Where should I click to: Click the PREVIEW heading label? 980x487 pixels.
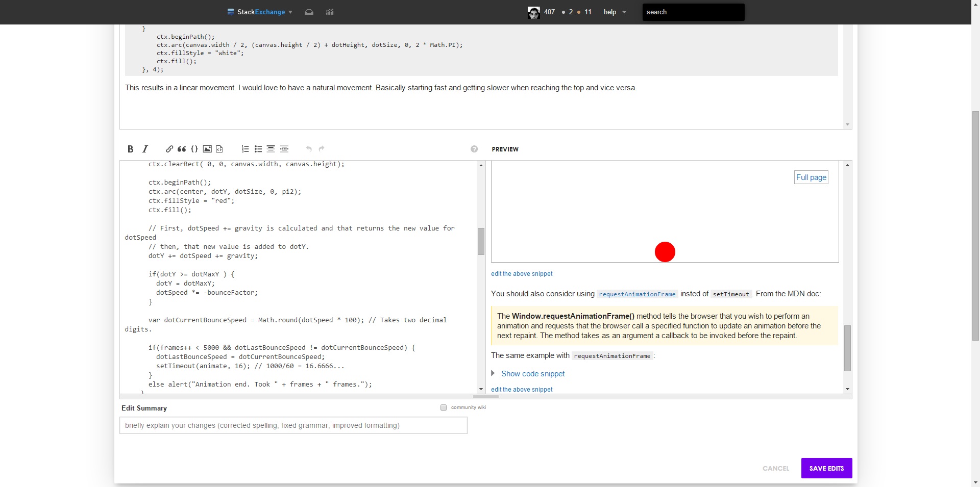(x=505, y=149)
